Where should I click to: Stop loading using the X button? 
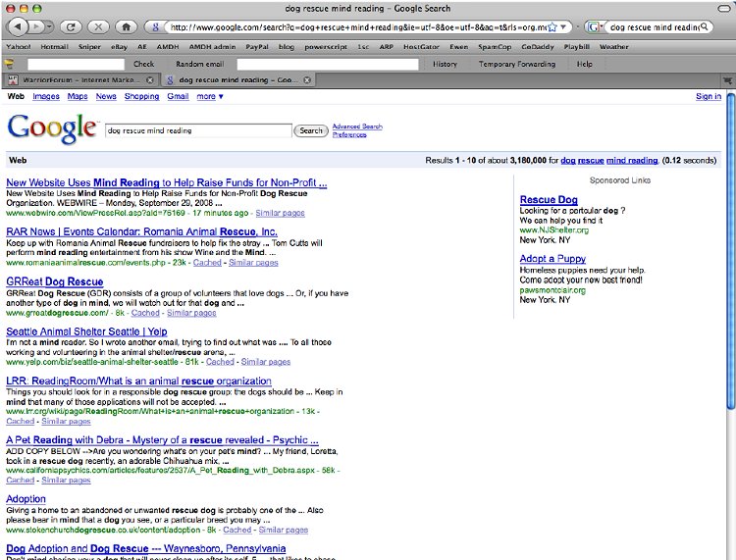[x=98, y=26]
